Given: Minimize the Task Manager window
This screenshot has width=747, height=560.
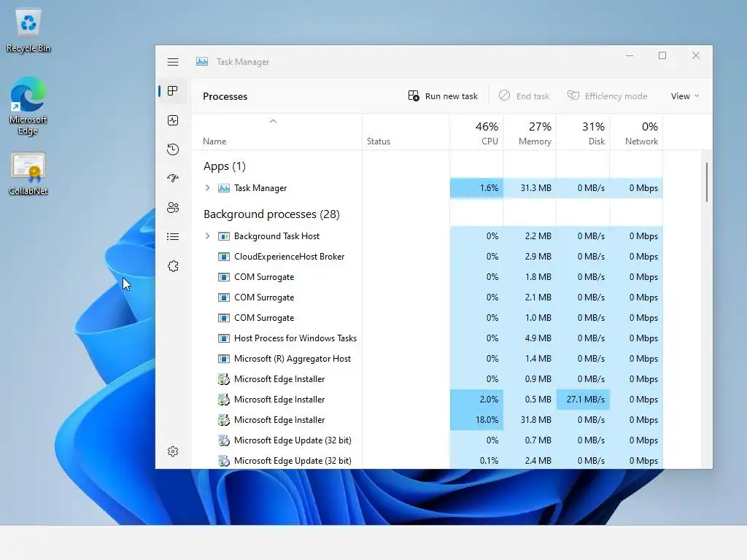Looking at the screenshot, I should [630, 55].
